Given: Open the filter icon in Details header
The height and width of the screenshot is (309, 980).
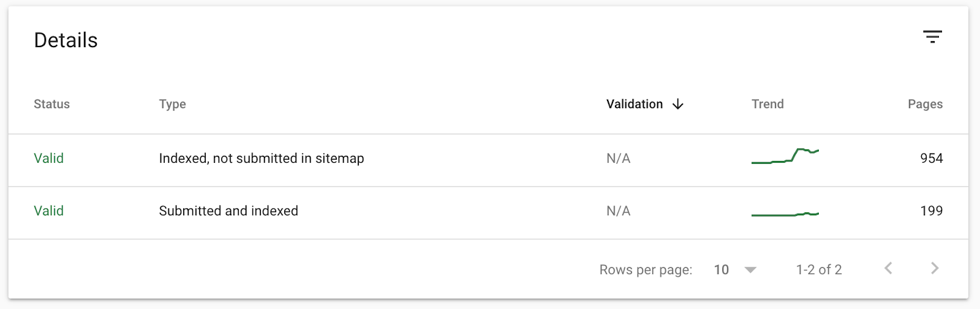Looking at the screenshot, I should [932, 37].
